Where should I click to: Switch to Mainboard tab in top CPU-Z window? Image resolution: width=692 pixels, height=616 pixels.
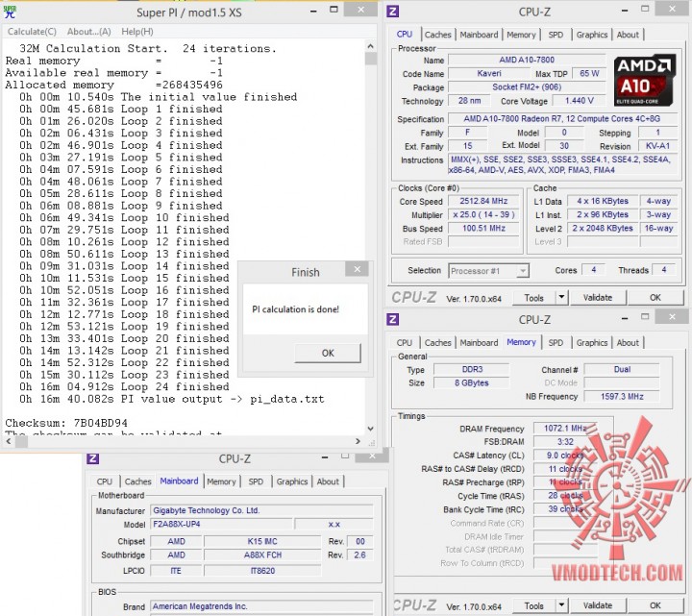[x=479, y=35]
